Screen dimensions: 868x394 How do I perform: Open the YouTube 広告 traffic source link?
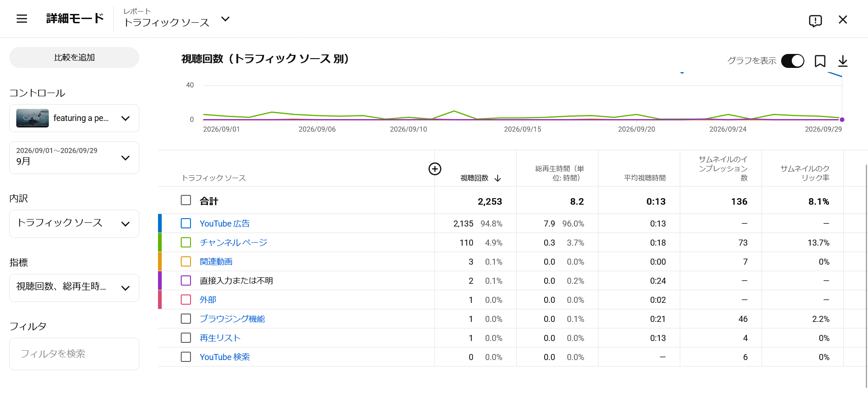(225, 224)
